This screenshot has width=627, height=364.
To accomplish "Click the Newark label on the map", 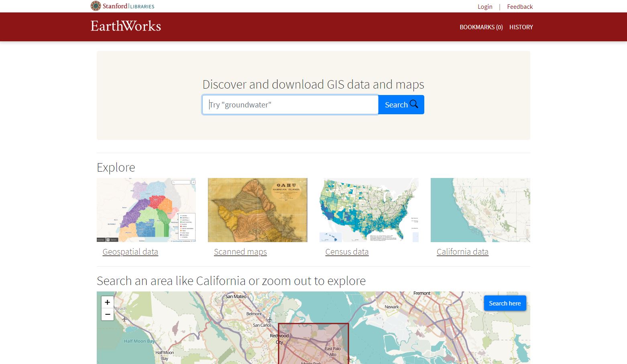I will 392,307.
